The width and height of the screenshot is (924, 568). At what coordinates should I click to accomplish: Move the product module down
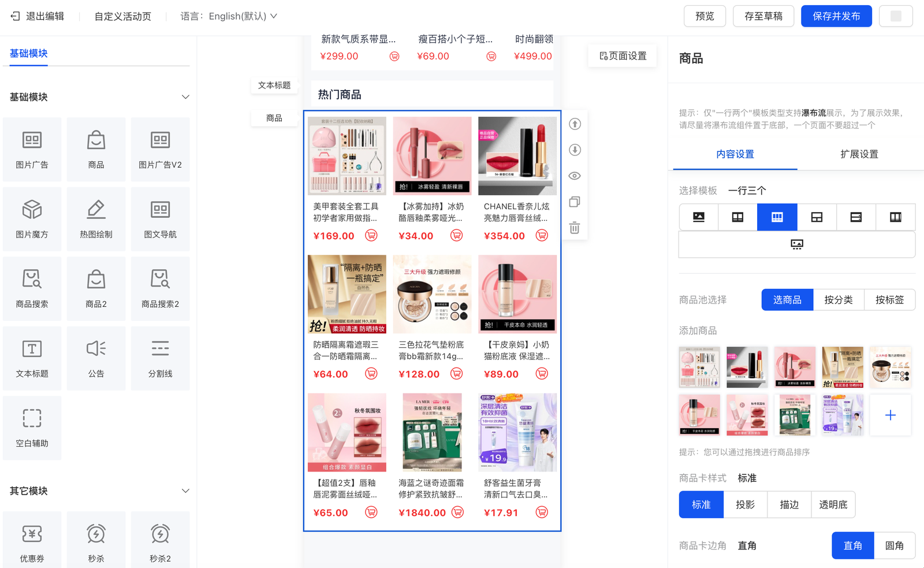[x=575, y=150]
